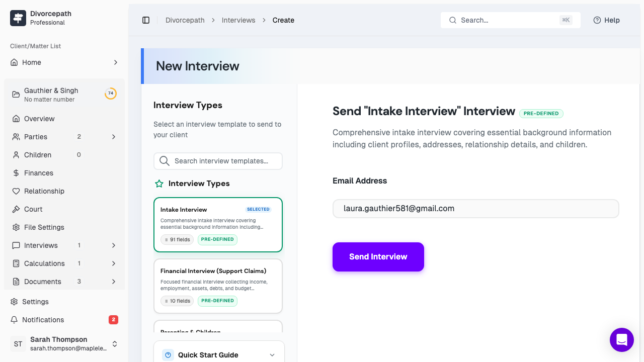Open the Children menu item
The width and height of the screenshot is (644, 362).
[x=64, y=155]
